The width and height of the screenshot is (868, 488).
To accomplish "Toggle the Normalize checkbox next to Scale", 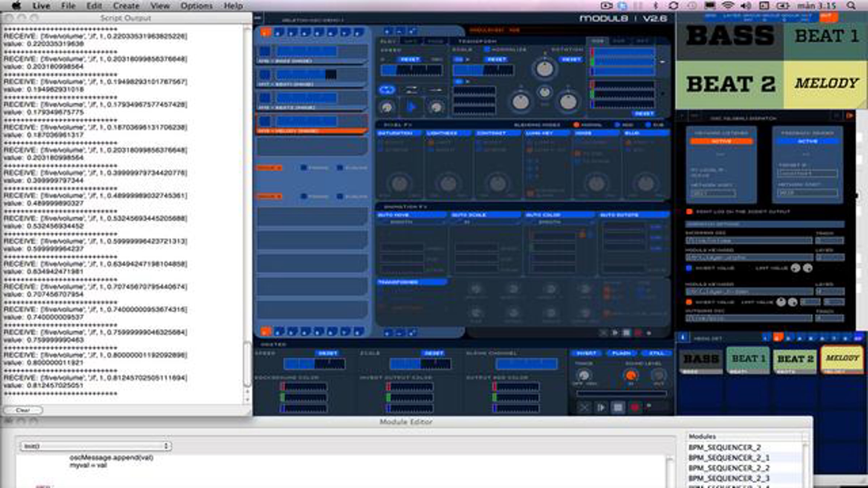I will tap(486, 49).
